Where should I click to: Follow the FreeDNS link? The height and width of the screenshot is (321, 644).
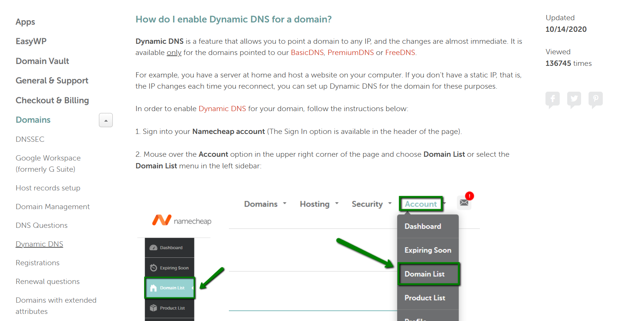[x=400, y=52]
